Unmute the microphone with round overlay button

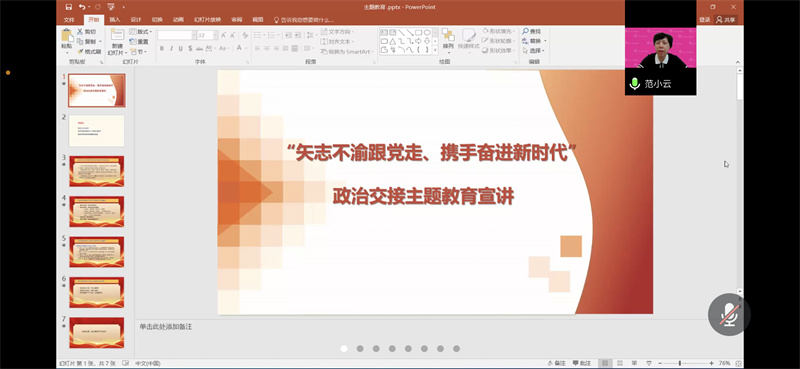(x=729, y=314)
